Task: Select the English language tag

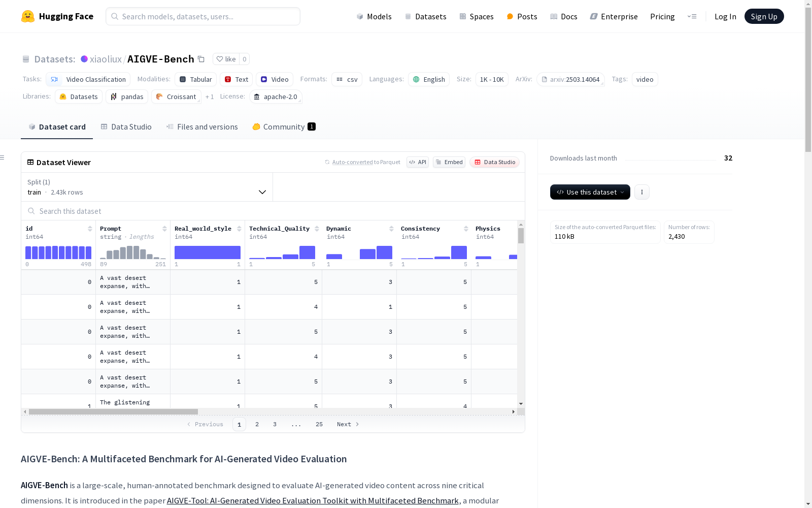Action: 429,79
